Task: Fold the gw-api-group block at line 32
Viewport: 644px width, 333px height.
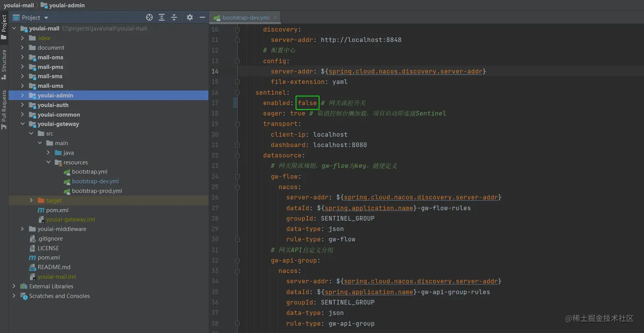Action: 237,260
